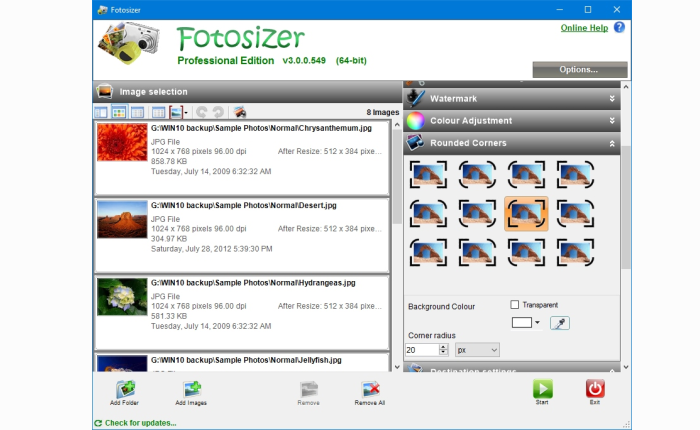Viewport: 700px width, 430px height.
Task: Click the Colour Adjustment panel header
Action: (x=512, y=121)
